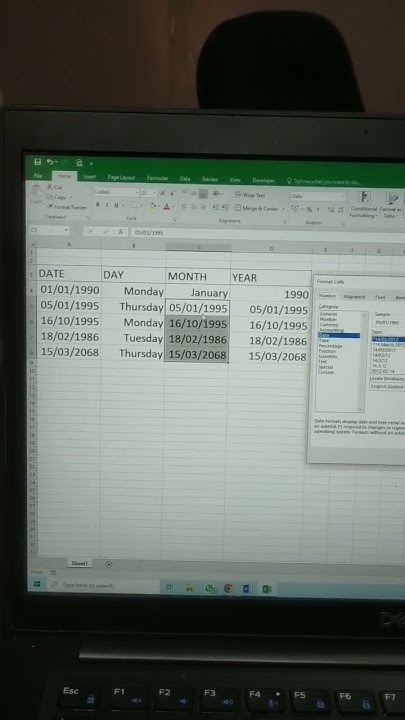Switch to the Formulas ribbon tab
405x720 pixels.
158,178
